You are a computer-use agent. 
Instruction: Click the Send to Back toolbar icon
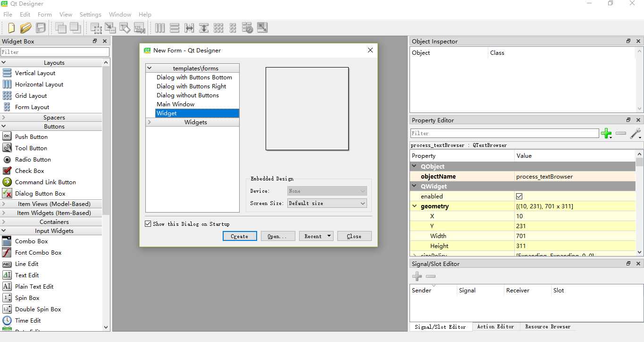[60, 28]
